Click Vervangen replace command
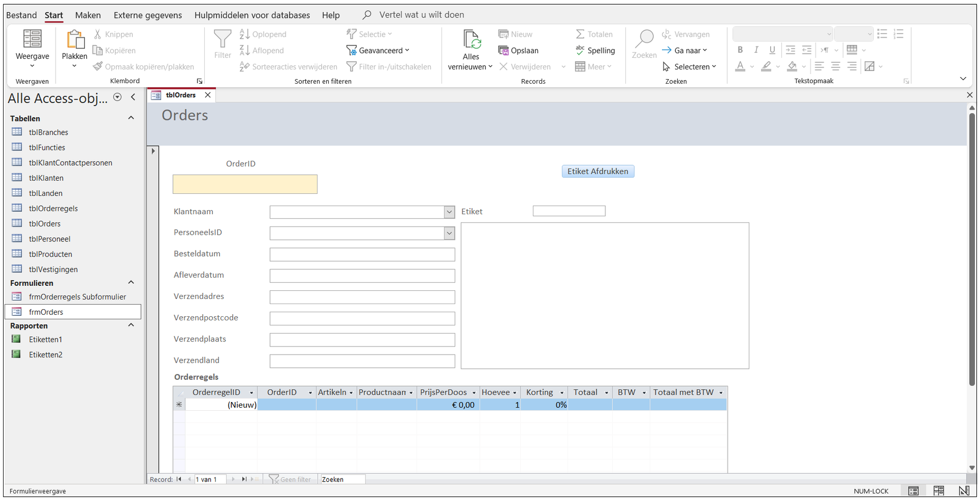This screenshot has width=980, height=501. point(685,34)
